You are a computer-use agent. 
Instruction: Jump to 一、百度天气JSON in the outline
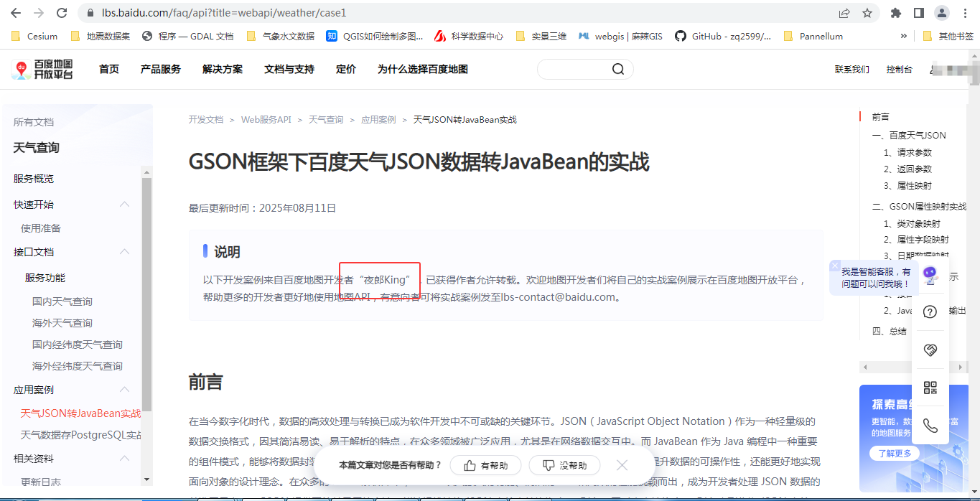click(x=909, y=136)
